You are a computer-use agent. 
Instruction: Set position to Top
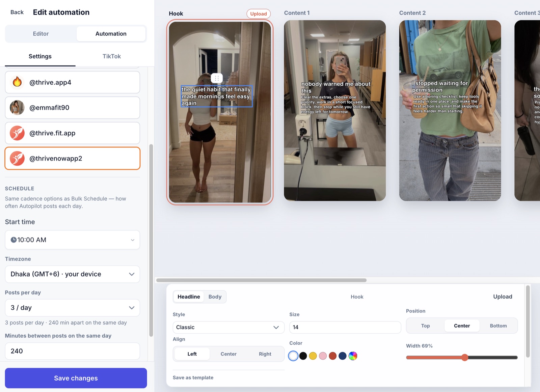tap(425, 326)
